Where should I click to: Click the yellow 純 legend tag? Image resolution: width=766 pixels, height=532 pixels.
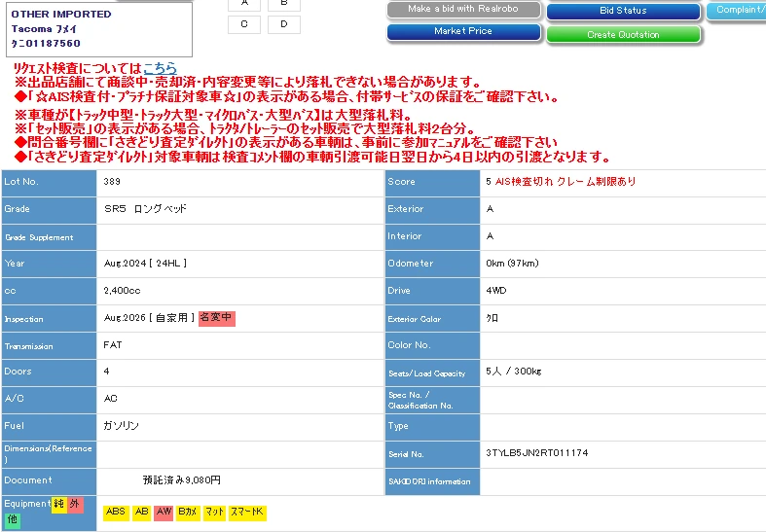pos(59,504)
